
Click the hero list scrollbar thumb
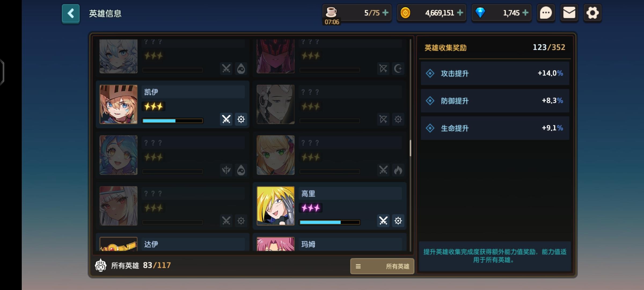[x=410, y=148]
